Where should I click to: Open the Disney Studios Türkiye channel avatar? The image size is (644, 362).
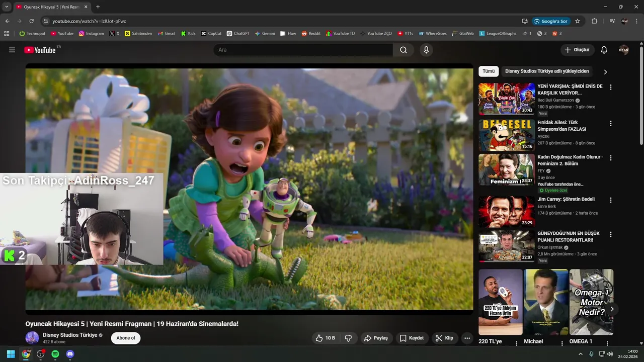tap(32, 338)
